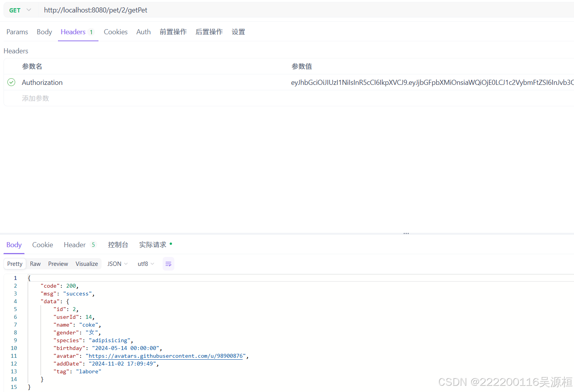This screenshot has height=392, width=574.
Task: Click the request URL input field
Action: pos(306,10)
